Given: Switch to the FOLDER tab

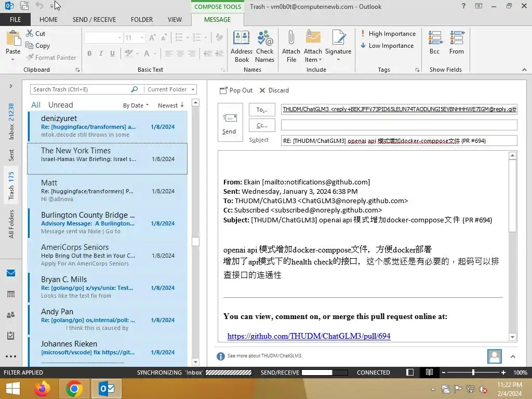Looking at the screenshot, I should (x=142, y=19).
